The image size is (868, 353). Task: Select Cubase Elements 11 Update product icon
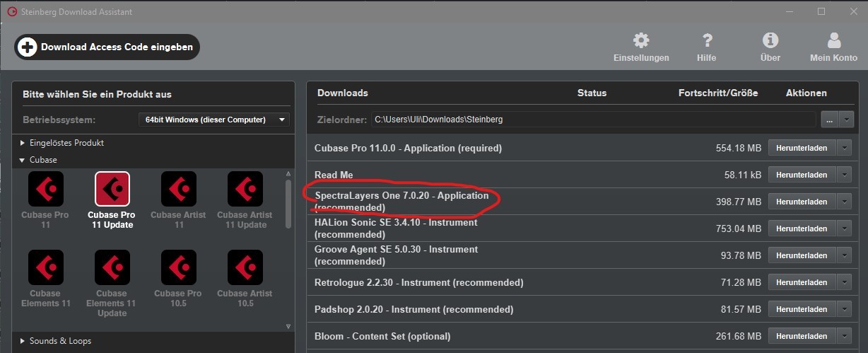coord(112,267)
